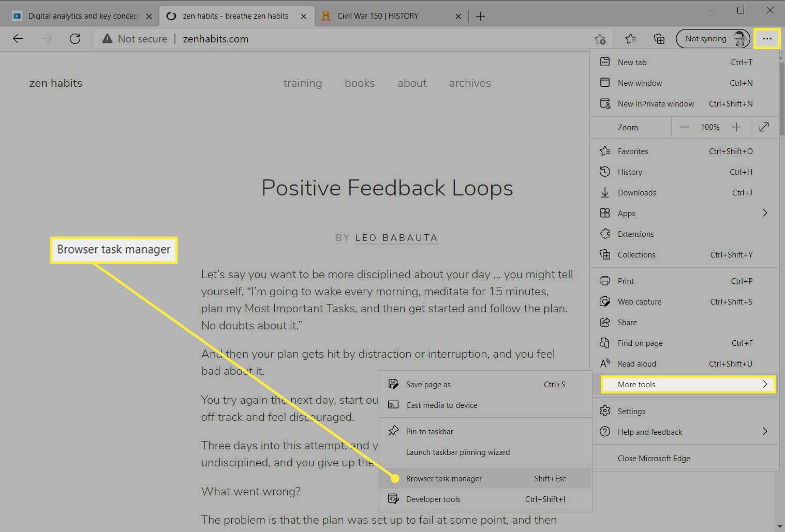Choose New window from the menu
The image size is (785, 532).
click(x=684, y=83)
